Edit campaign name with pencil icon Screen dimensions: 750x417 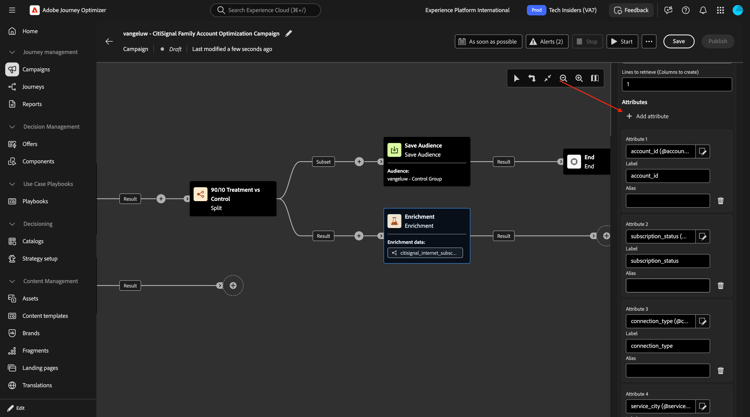[x=288, y=33]
